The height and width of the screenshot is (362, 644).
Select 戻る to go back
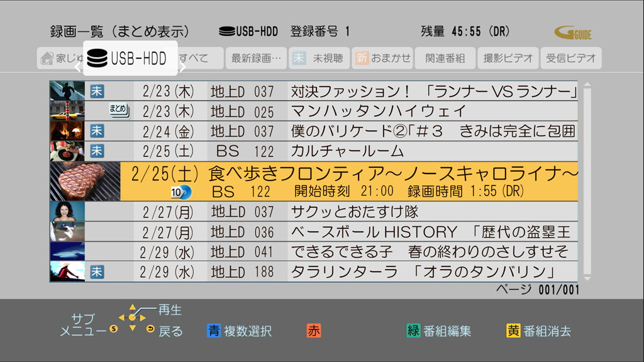point(165,331)
